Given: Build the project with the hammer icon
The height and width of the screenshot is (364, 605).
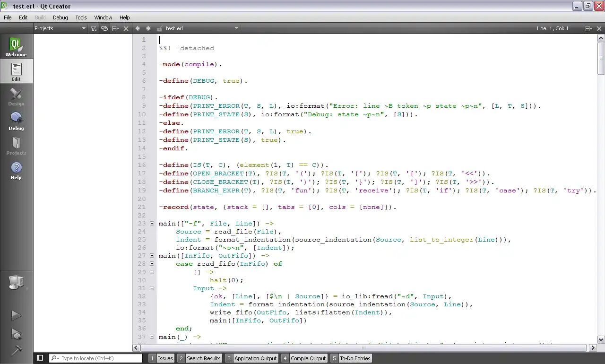Looking at the screenshot, I should point(16,350).
